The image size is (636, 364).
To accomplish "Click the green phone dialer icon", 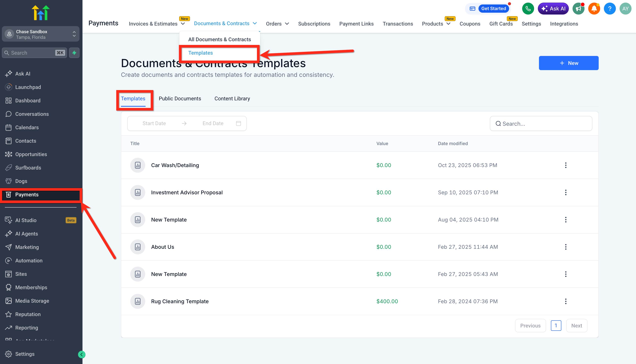I will 528,9.
